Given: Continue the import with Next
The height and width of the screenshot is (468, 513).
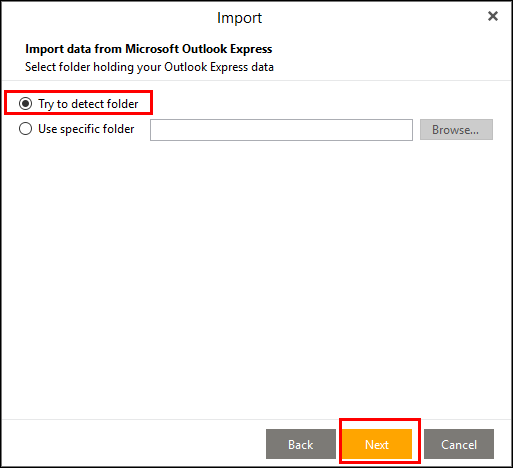Looking at the screenshot, I should [377, 444].
